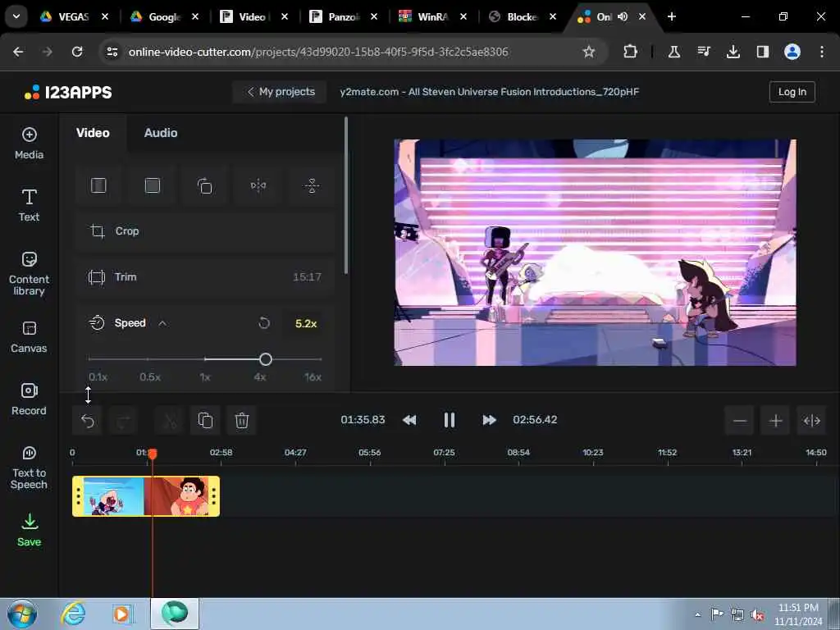Open media player from taskbar
The height and width of the screenshot is (630, 840).
click(x=122, y=614)
